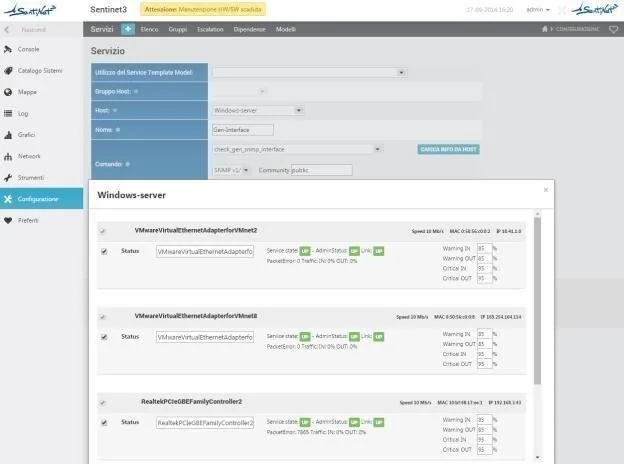Click the maintenance expired warning banner
624x464 pixels.
tap(203, 9)
